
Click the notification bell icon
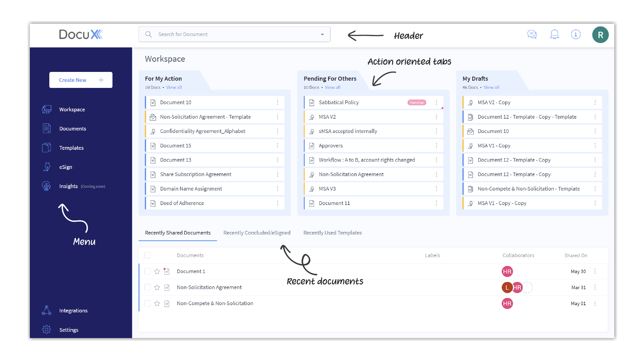pyautogui.click(x=554, y=34)
